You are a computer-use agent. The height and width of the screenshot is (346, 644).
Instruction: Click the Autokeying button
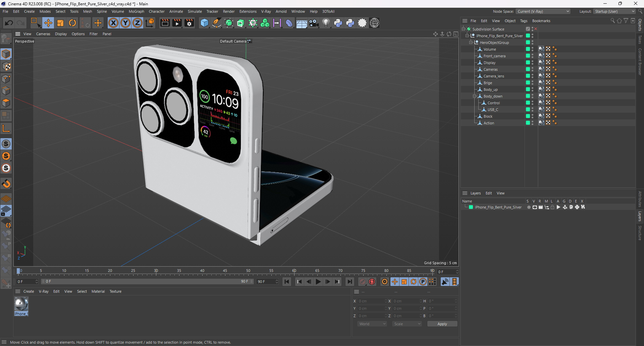[x=372, y=282]
